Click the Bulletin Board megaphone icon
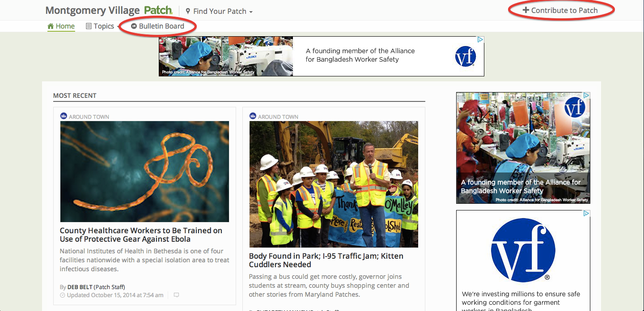 (x=134, y=26)
